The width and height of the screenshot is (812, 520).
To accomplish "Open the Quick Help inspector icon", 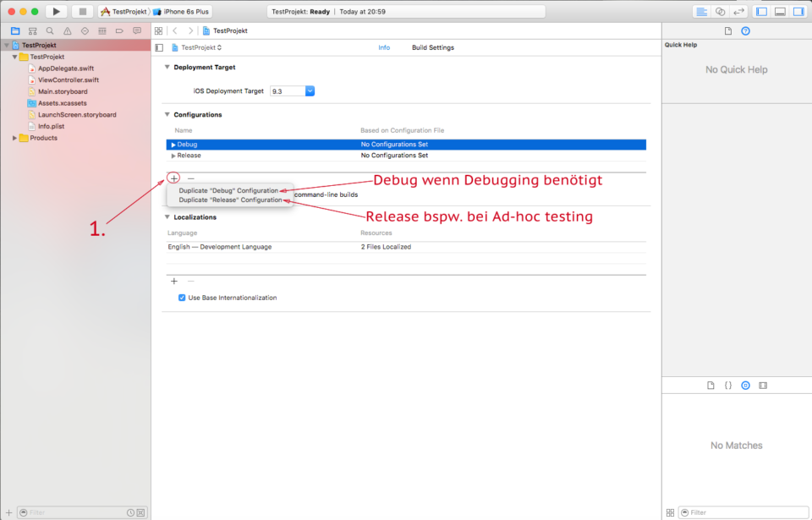I will [x=745, y=31].
